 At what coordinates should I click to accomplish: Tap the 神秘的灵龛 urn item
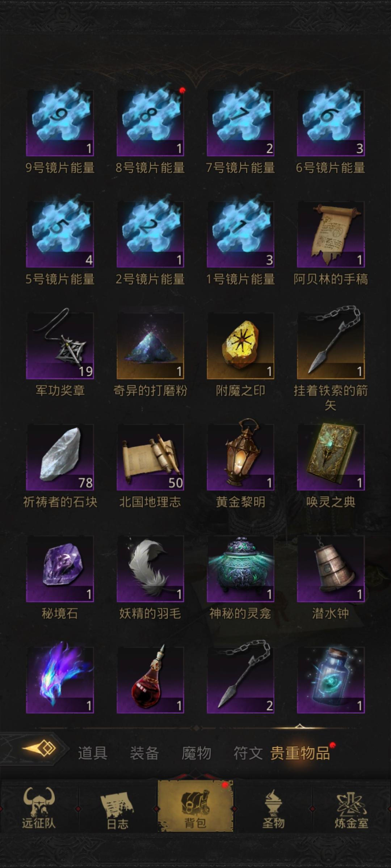pos(240,569)
